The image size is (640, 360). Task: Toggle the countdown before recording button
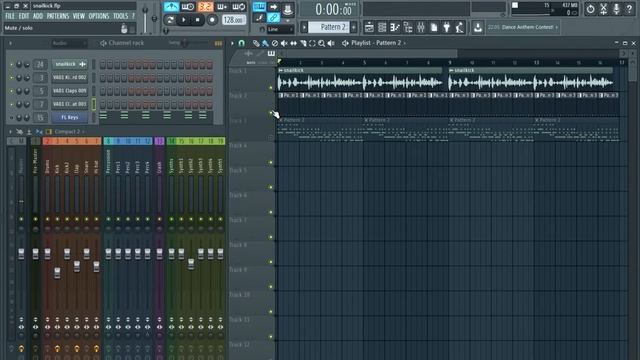point(205,7)
